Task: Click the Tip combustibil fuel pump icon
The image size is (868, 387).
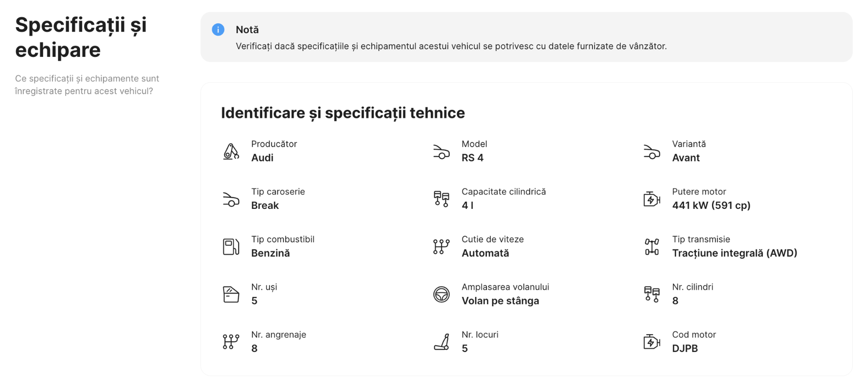Action: click(231, 247)
